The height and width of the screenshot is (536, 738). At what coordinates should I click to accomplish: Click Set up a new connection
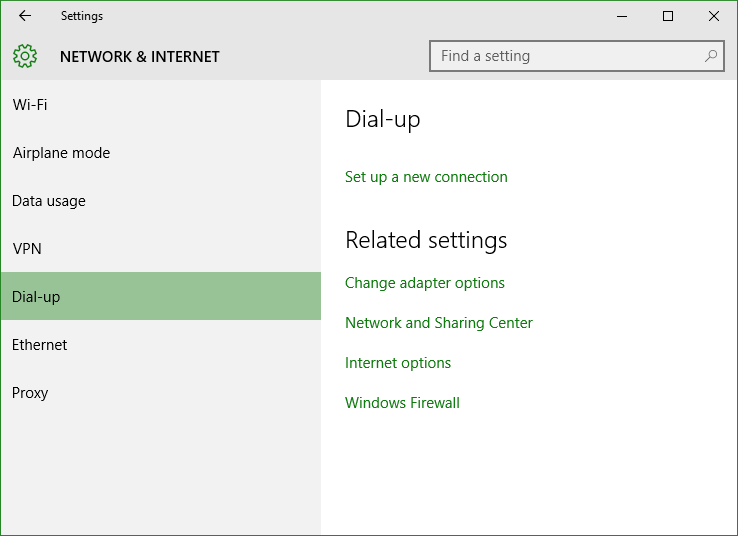(426, 177)
